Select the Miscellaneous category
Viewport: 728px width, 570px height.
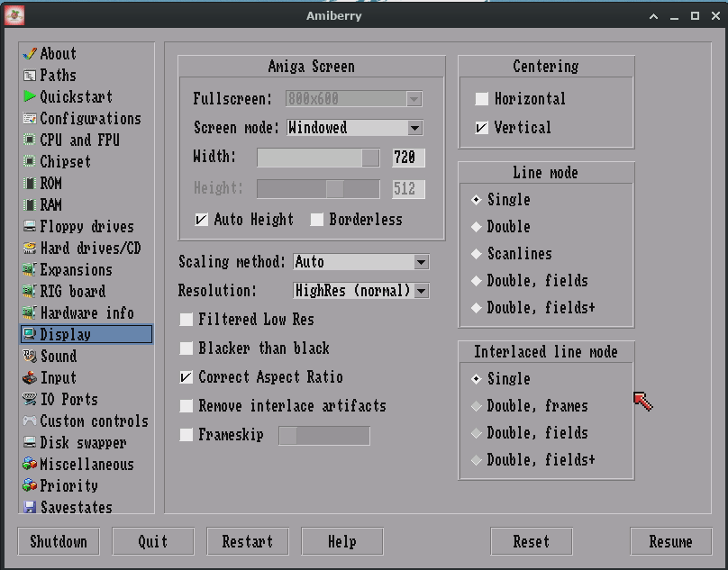point(75,465)
